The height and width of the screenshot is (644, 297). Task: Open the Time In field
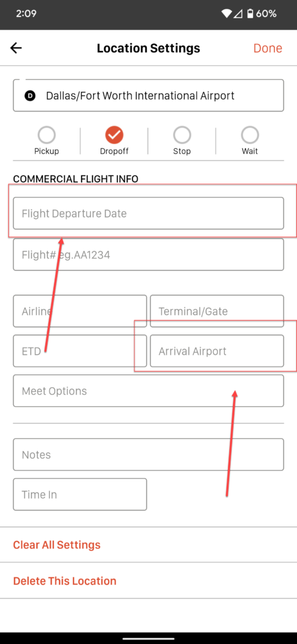pyautogui.click(x=80, y=494)
